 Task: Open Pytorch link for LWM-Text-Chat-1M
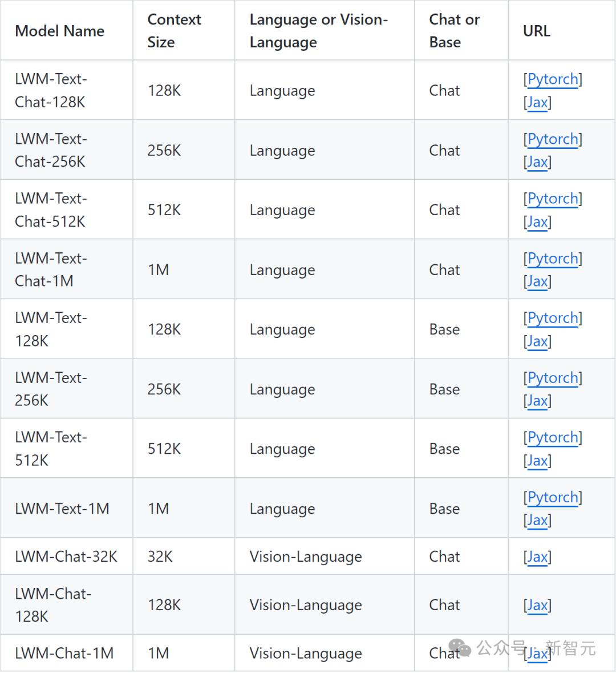click(553, 259)
